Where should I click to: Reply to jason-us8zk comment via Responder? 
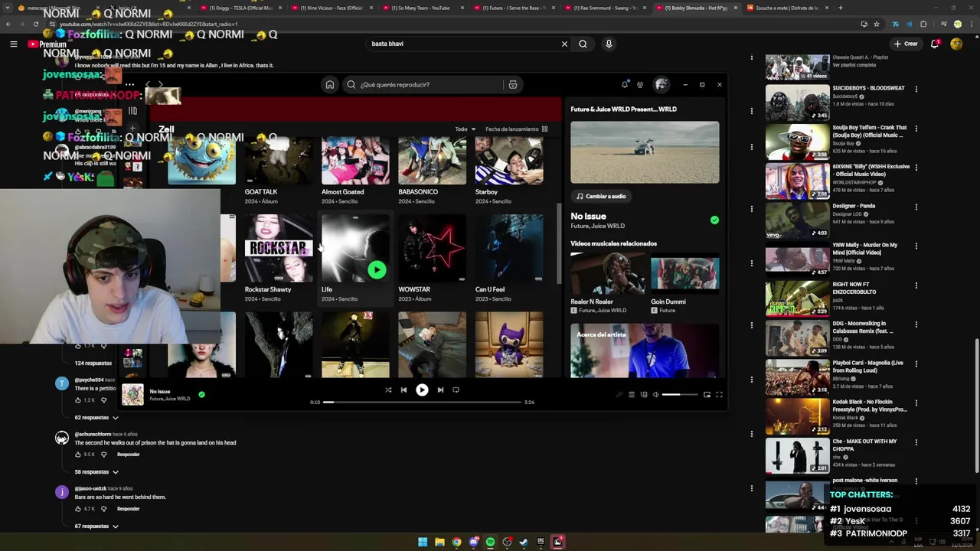(129, 509)
